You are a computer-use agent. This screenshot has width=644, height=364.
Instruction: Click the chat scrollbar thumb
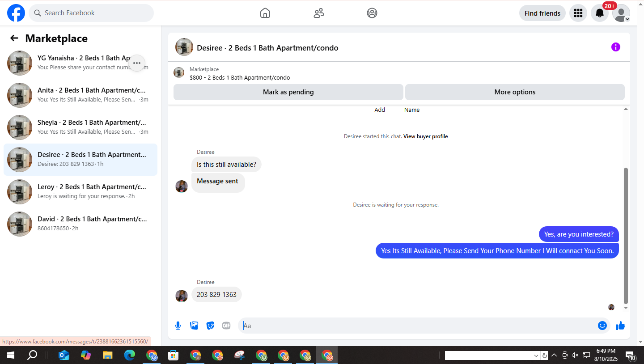pos(626,236)
